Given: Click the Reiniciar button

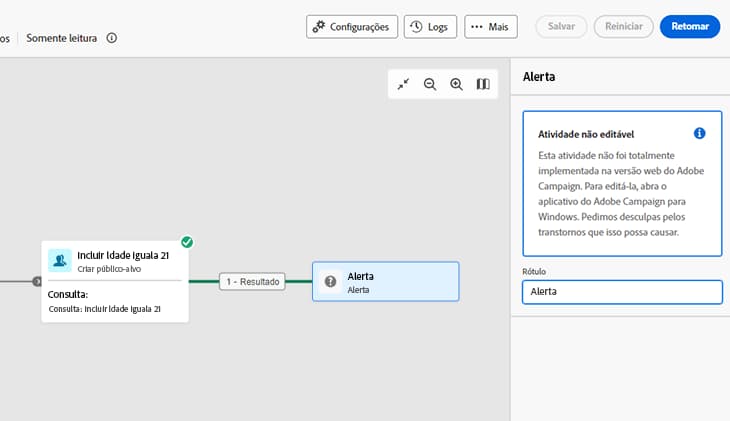Looking at the screenshot, I should [x=623, y=27].
